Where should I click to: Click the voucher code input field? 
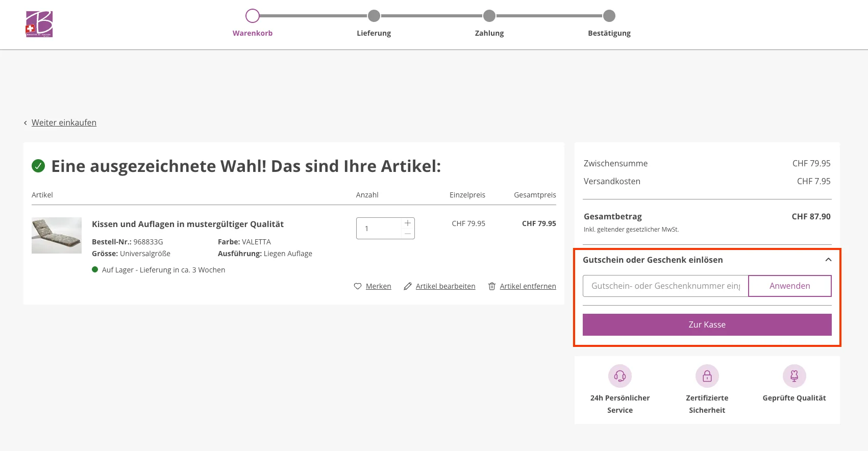tap(663, 286)
